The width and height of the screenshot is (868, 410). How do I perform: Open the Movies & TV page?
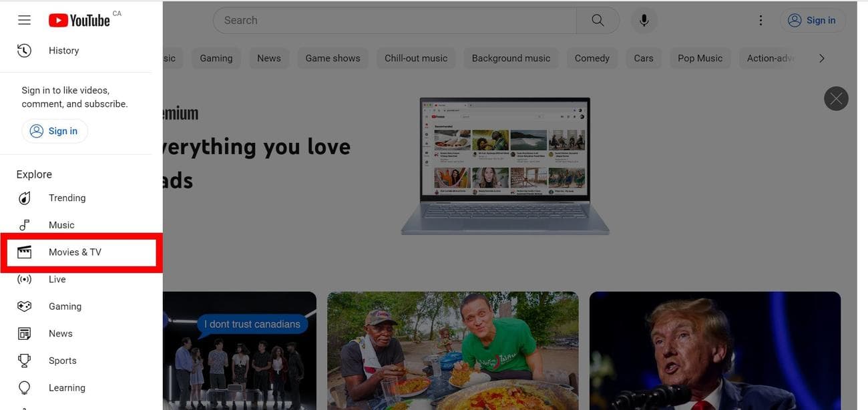pos(75,252)
